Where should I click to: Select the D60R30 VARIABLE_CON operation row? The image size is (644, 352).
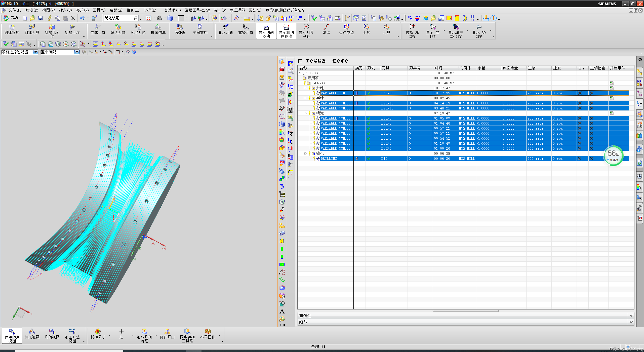coord(463,93)
